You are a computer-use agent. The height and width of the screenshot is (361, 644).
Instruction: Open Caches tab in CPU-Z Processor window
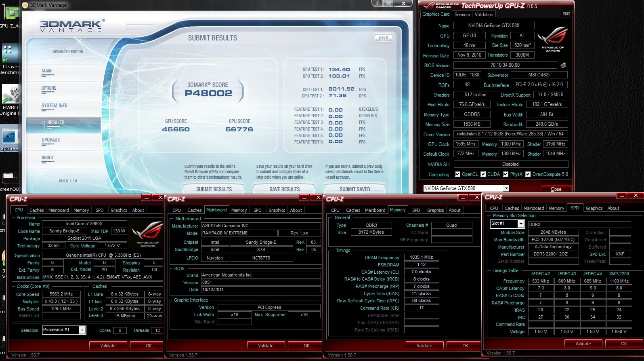point(36,210)
